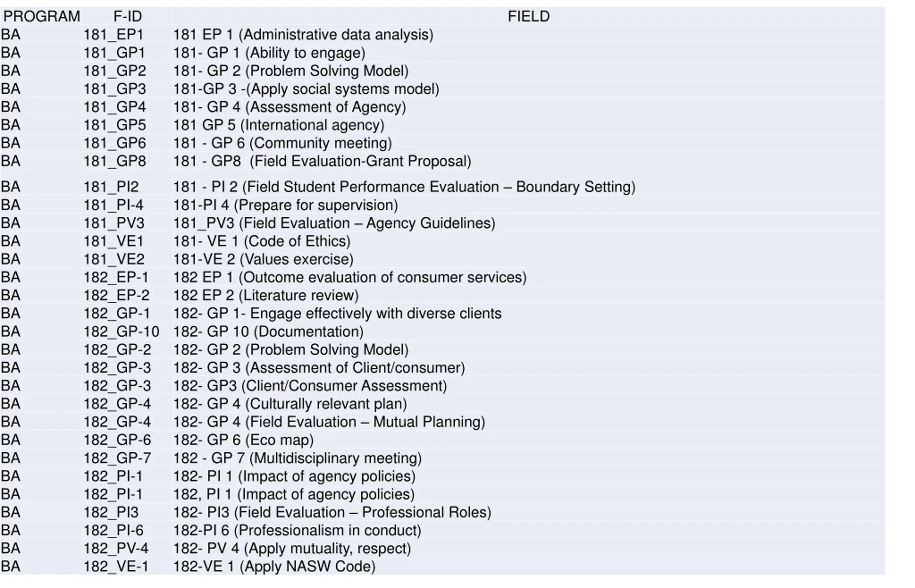Select the Eco map field cell
The height and width of the screenshot is (588, 915).
[243, 440]
